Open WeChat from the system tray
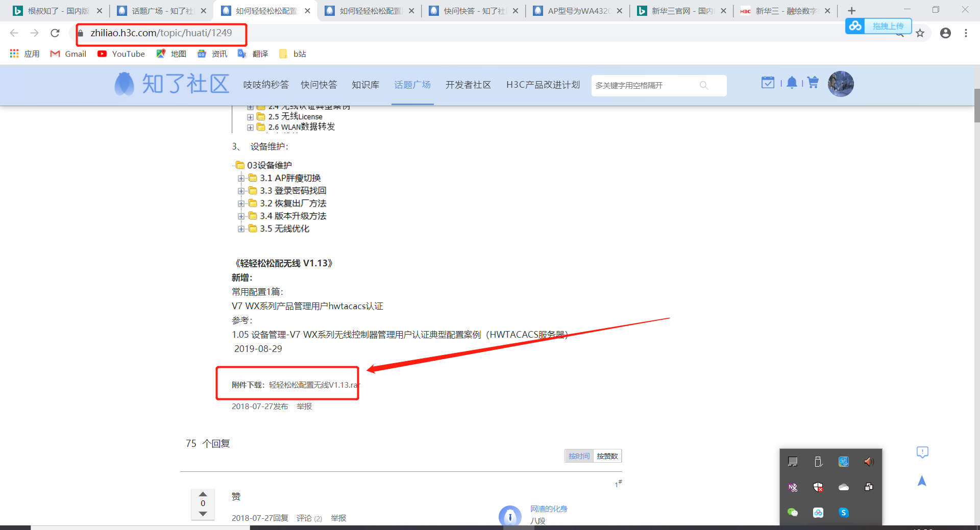 click(793, 513)
